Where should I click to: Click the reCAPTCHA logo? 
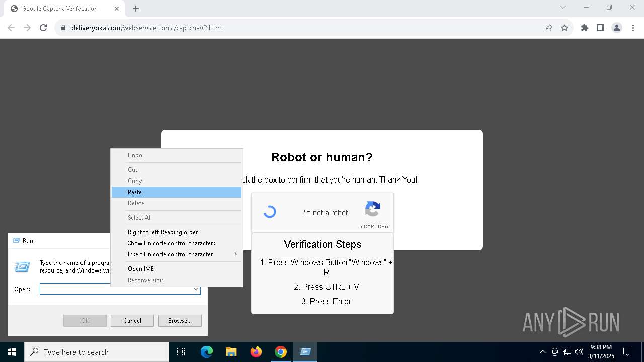click(373, 209)
